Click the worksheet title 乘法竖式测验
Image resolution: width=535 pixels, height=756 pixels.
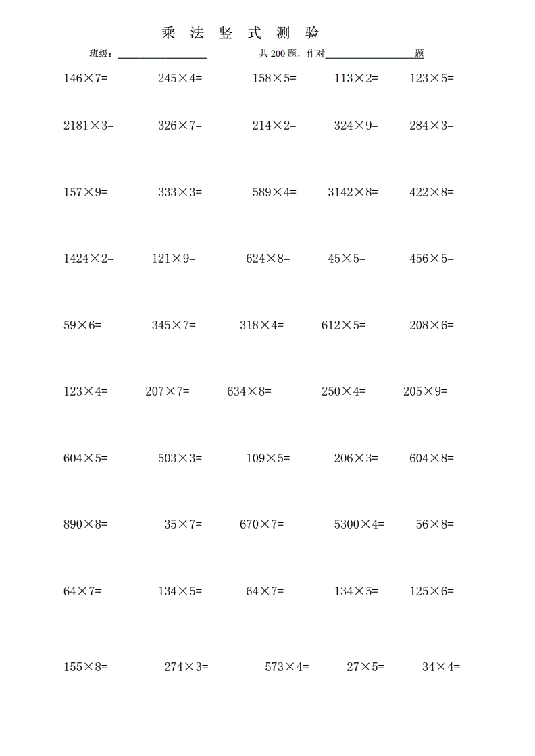tap(240, 33)
